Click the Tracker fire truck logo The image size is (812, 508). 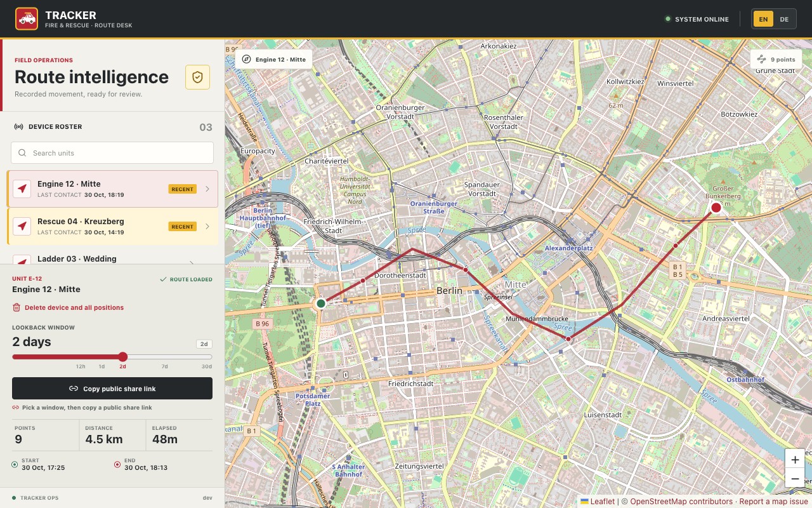[27, 19]
